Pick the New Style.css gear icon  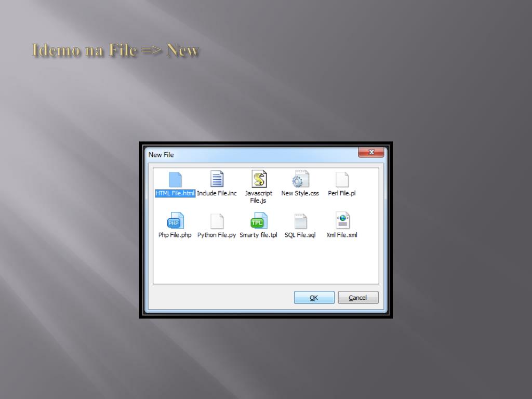click(301, 179)
